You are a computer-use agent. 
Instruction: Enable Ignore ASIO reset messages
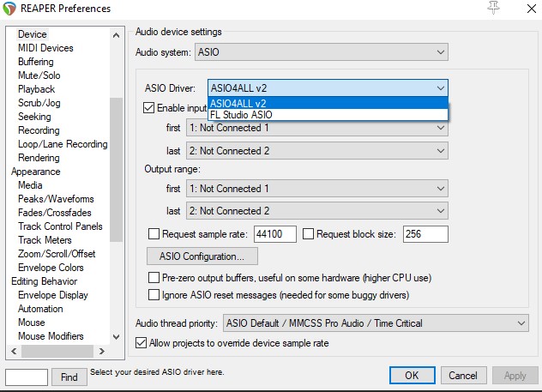[x=154, y=295]
